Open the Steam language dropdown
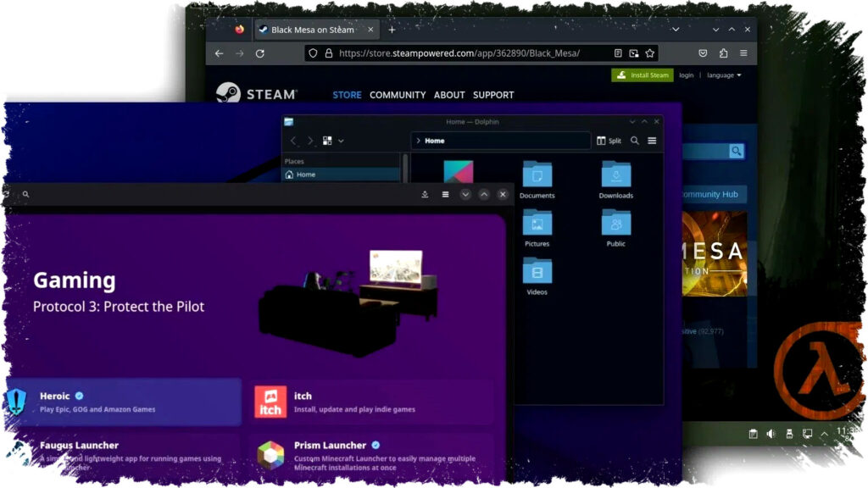Image resolution: width=868 pixels, height=488 pixels. click(724, 75)
